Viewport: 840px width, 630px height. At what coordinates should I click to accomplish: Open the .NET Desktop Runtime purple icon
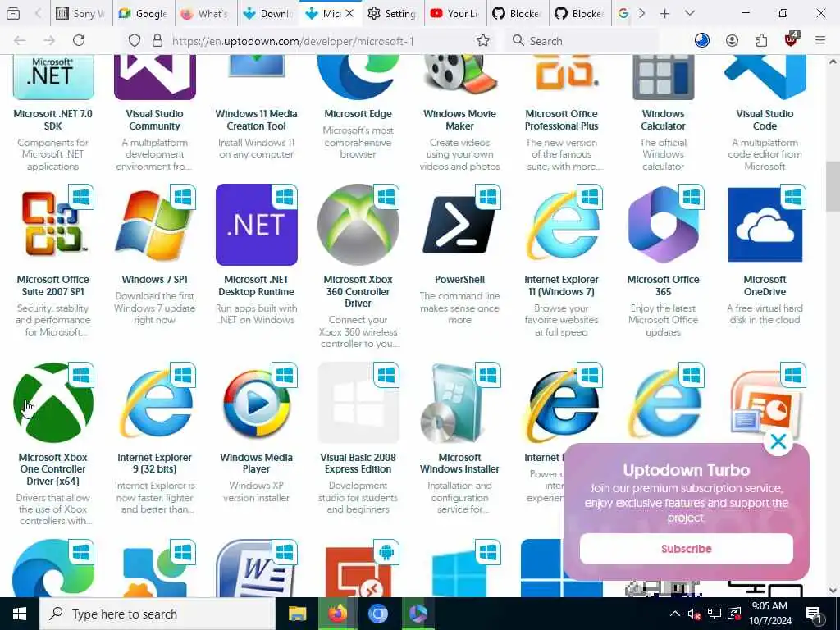[x=257, y=225]
